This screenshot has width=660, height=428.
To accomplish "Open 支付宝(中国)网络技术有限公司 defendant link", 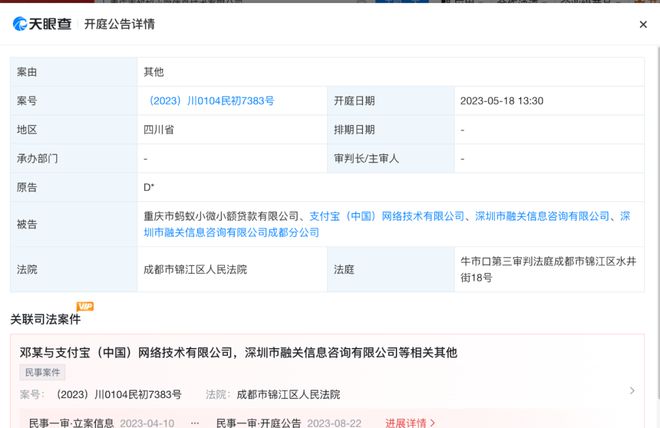I will click(387, 216).
